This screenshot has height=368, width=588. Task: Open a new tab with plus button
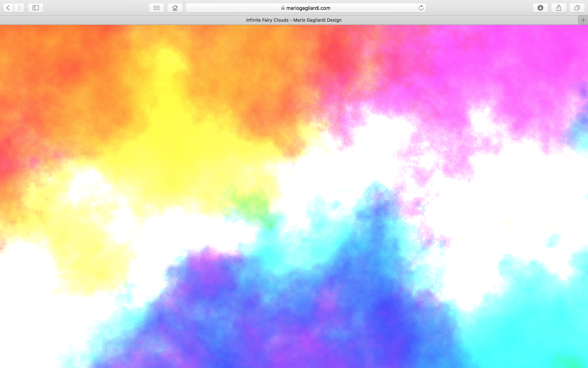pyautogui.click(x=583, y=20)
